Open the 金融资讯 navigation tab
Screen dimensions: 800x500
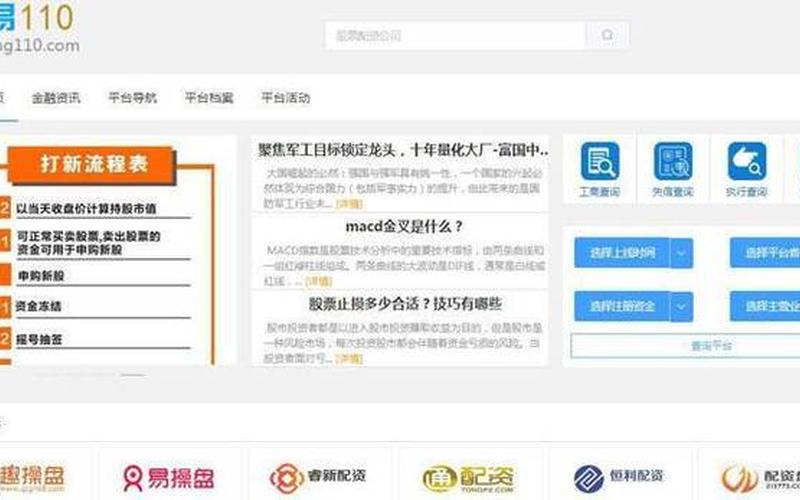point(56,98)
